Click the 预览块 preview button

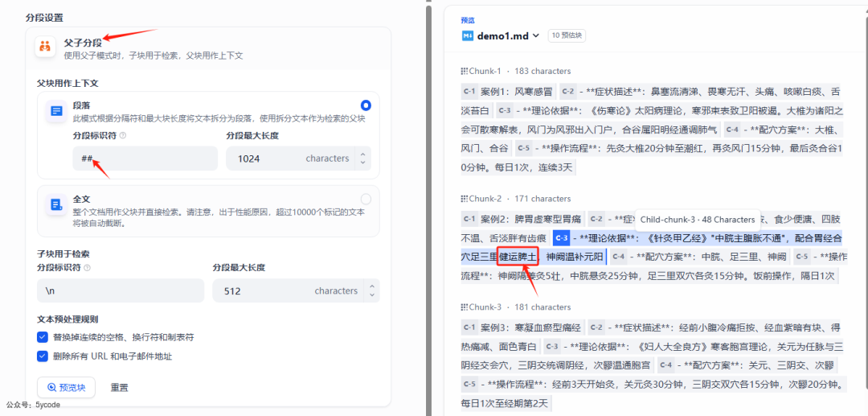pos(66,388)
